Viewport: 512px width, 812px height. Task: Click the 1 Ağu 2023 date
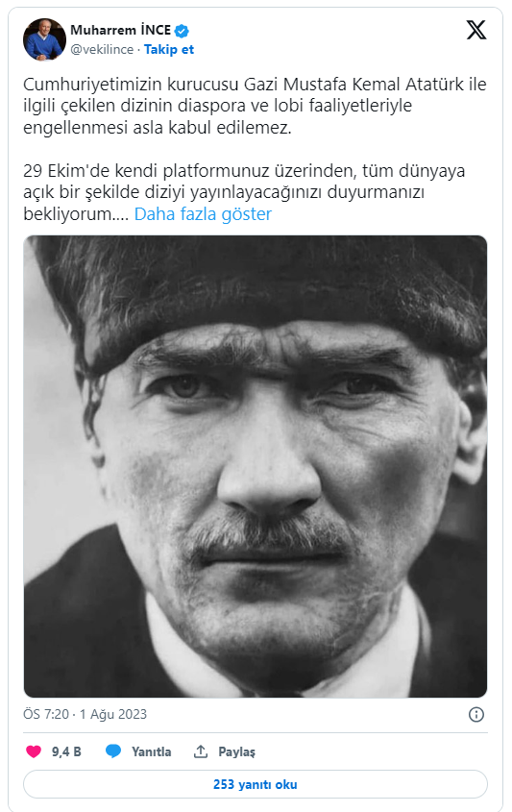click(113, 714)
